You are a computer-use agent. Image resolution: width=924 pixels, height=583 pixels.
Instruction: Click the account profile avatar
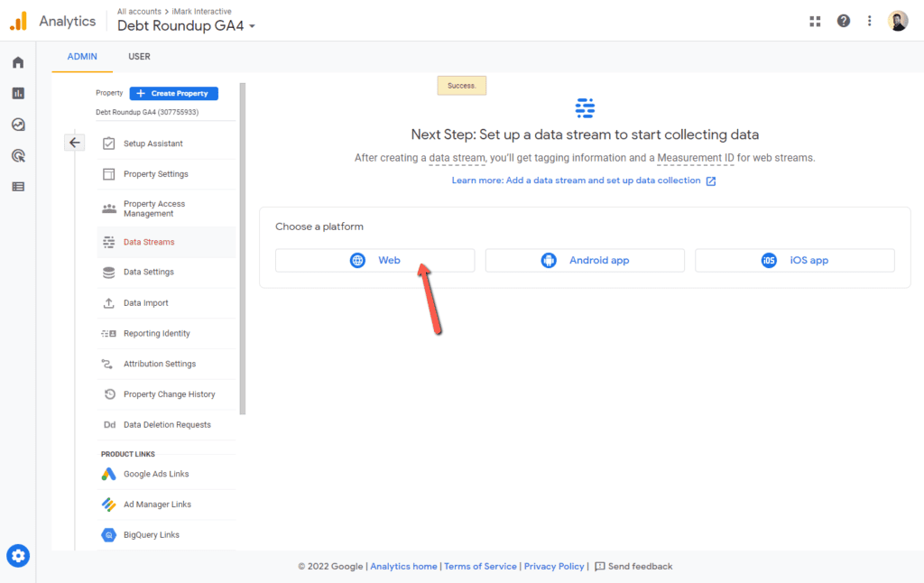(898, 22)
